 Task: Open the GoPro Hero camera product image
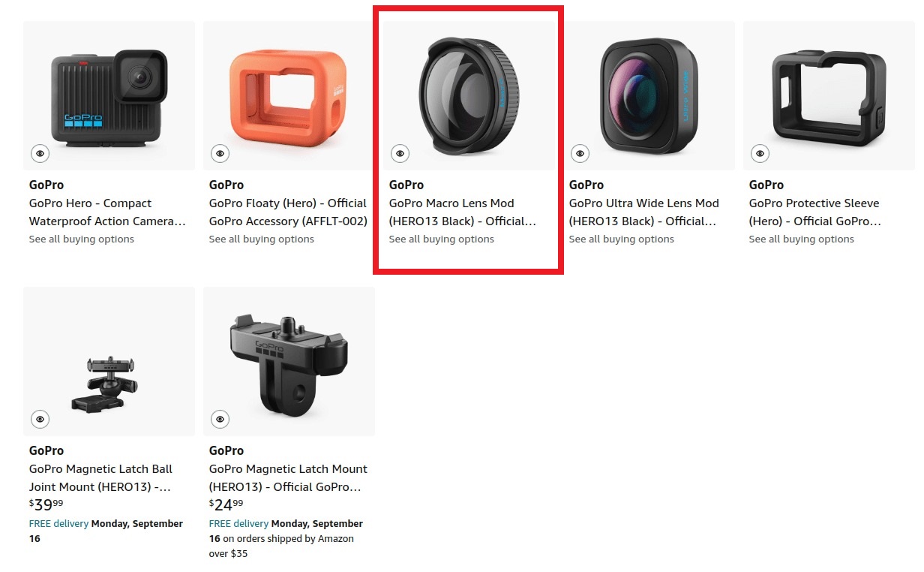[x=109, y=95]
